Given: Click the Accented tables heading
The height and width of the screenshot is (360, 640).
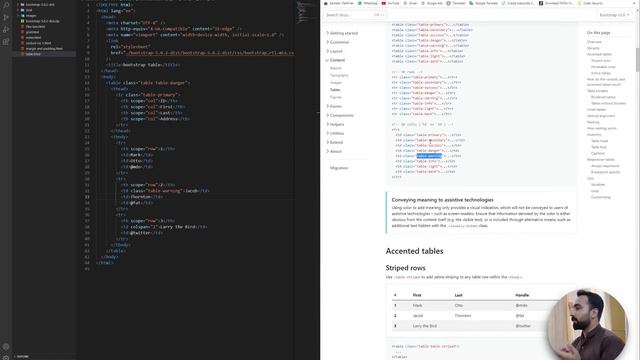Looking at the screenshot, I should (414, 251).
